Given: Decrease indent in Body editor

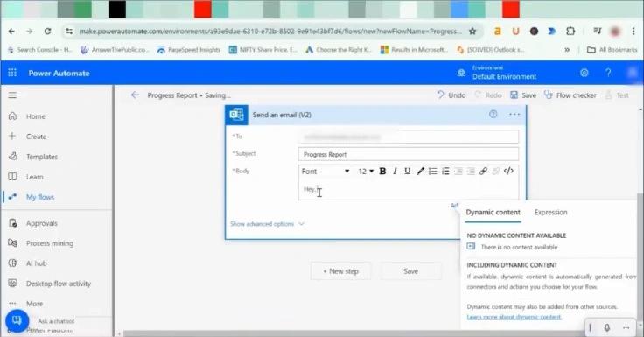Looking at the screenshot, I should (x=458, y=171).
